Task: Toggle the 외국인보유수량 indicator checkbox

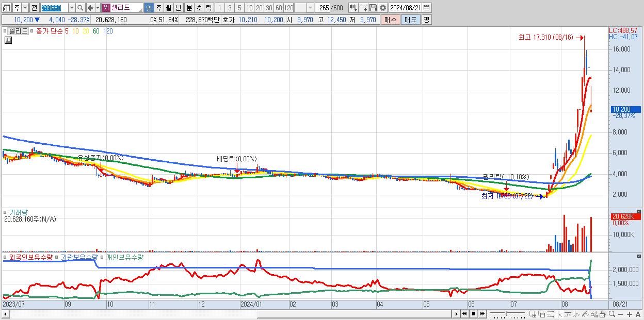Action: pyautogui.click(x=6, y=257)
